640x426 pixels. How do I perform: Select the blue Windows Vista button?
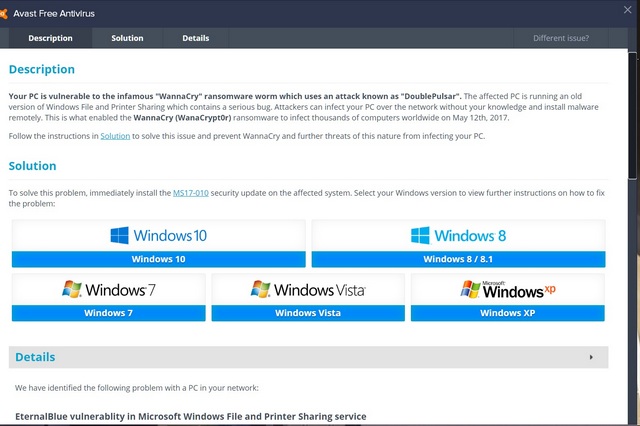(308, 313)
